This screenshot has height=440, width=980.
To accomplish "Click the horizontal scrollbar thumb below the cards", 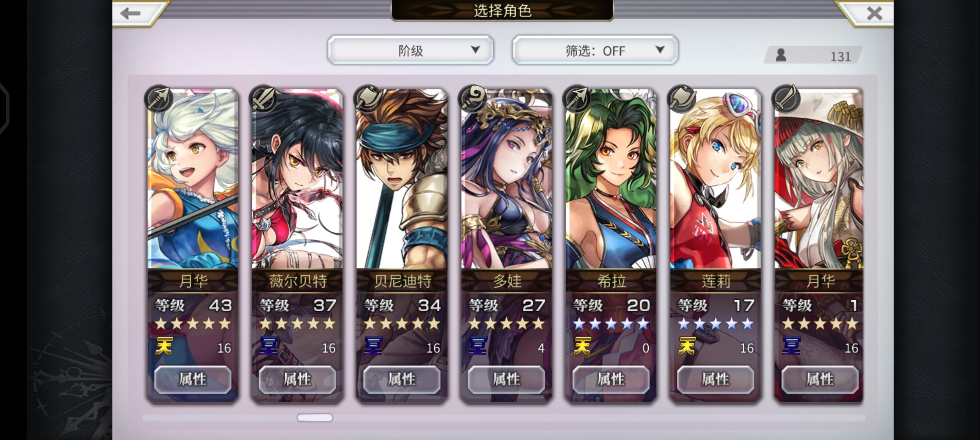I will tap(315, 418).
